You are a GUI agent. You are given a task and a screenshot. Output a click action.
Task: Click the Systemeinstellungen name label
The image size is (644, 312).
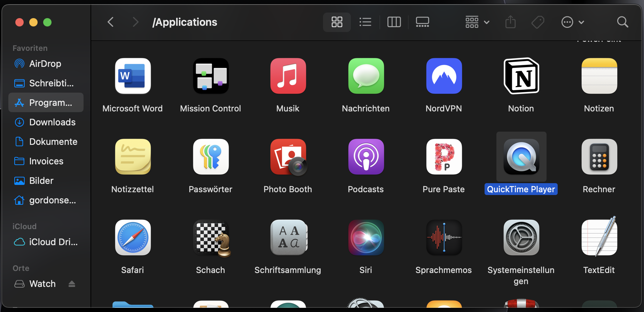521,275
